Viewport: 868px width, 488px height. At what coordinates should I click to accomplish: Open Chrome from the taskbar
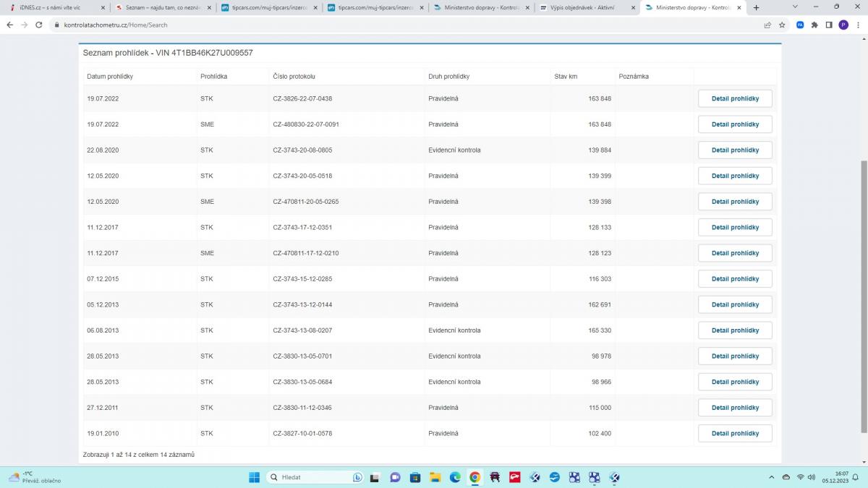click(475, 477)
